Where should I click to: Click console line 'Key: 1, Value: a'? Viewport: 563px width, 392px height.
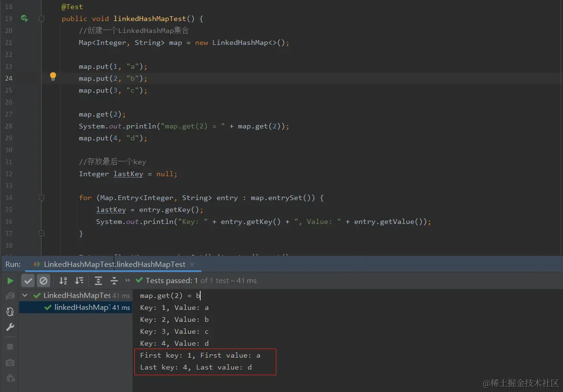pos(174,307)
